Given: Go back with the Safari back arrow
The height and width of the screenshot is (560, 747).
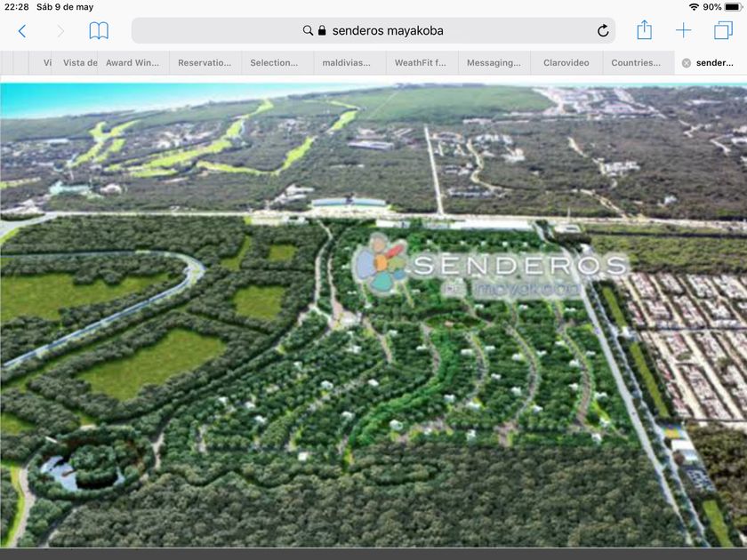Looking at the screenshot, I should [22, 31].
